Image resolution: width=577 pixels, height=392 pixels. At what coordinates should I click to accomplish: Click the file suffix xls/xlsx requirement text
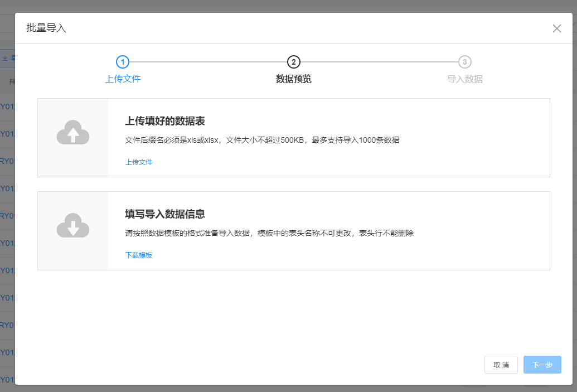[262, 140]
